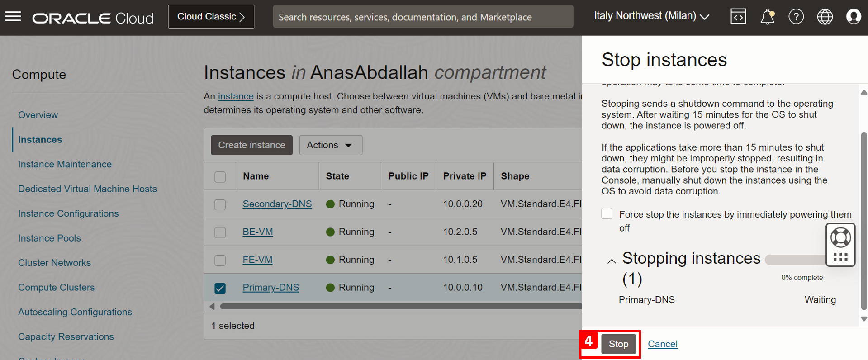Click the Stop instances panel vertical scrollbar
868x360 pixels.
click(864, 222)
